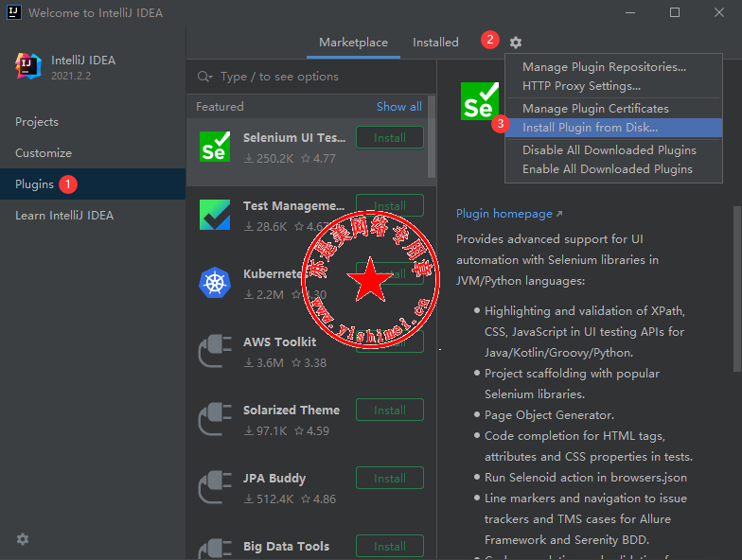This screenshot has height=560, width=742.
Task: Select HTTP Proxy Settings menu item
Action: (x=613, y=85)
